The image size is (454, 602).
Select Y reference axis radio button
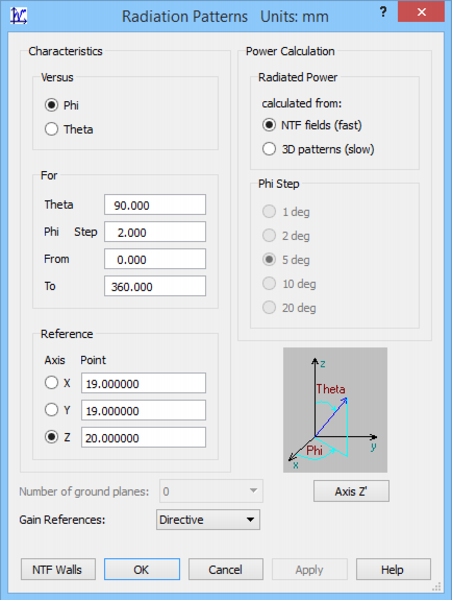pos(51,410)
